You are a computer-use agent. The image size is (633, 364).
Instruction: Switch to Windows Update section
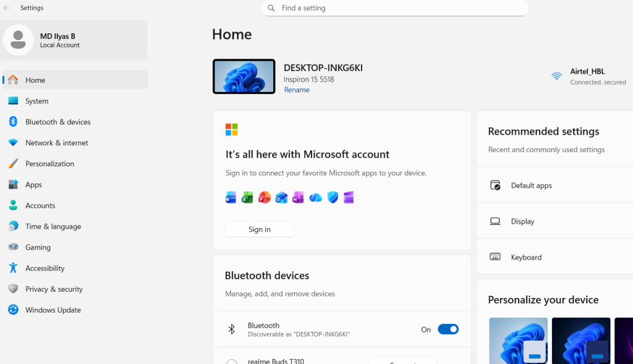pyautogui.click(x=52, y=310)
